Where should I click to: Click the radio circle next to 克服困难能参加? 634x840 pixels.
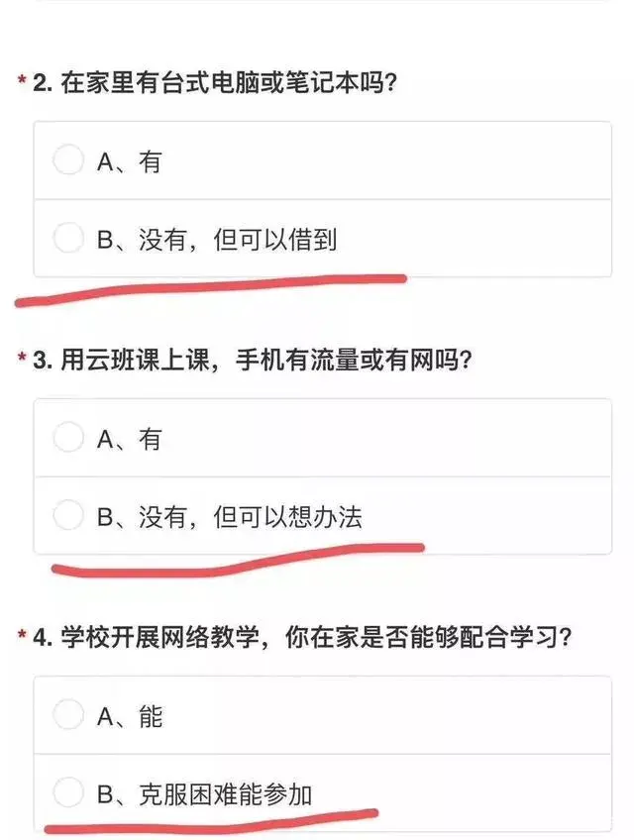coord(69,788)
